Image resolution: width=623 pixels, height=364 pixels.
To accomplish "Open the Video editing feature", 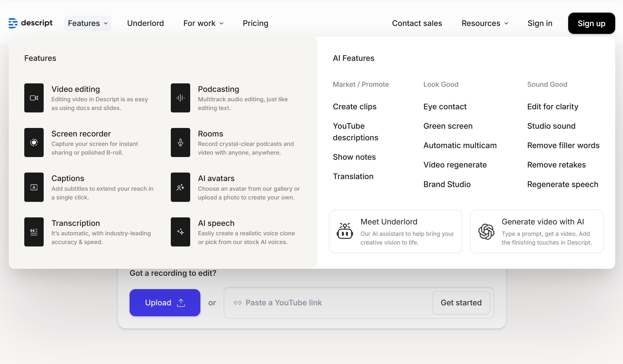I will click(x=89, y=98).
